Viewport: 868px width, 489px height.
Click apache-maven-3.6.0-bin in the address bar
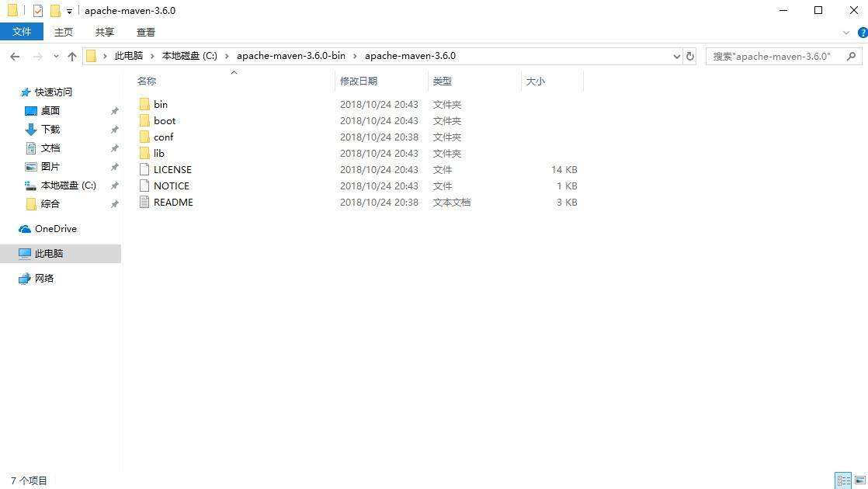tap(290, 56)
